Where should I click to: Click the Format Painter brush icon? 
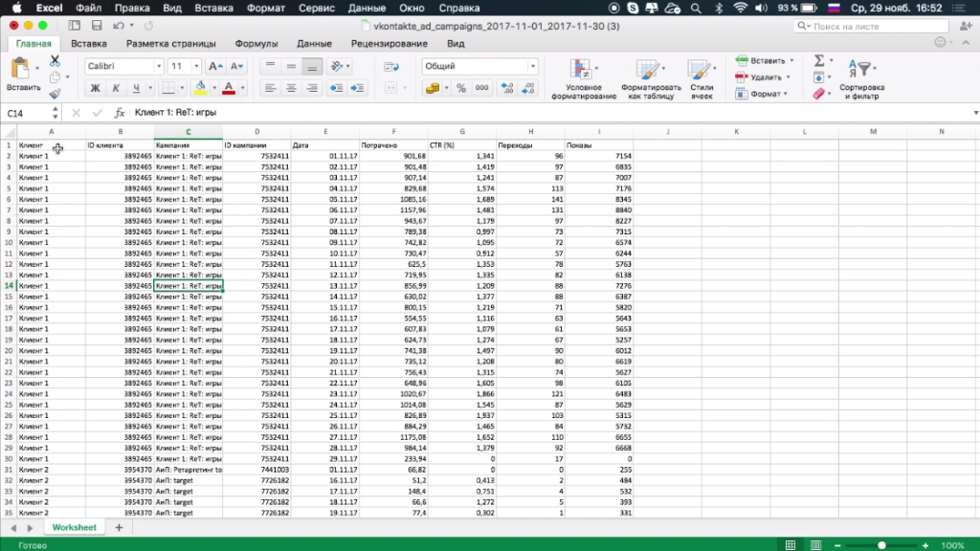coord(55,93)
